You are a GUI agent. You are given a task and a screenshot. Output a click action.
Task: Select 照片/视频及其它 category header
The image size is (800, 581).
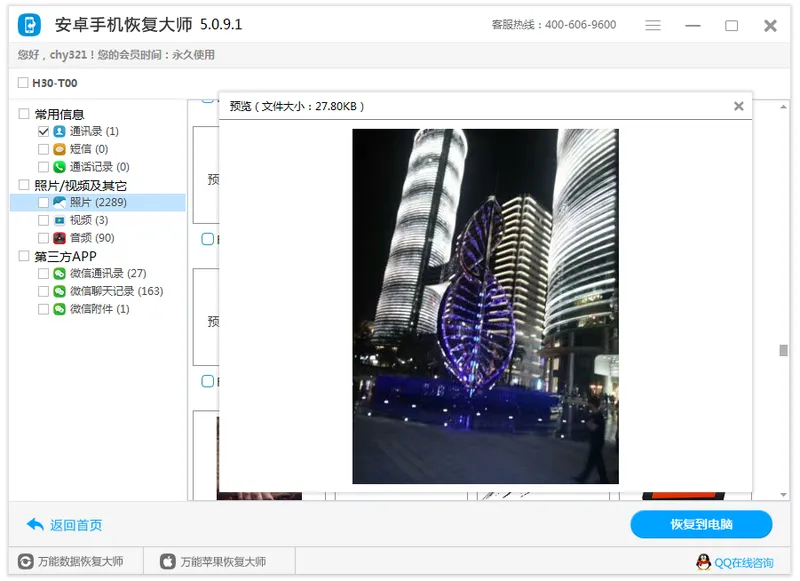80,185
